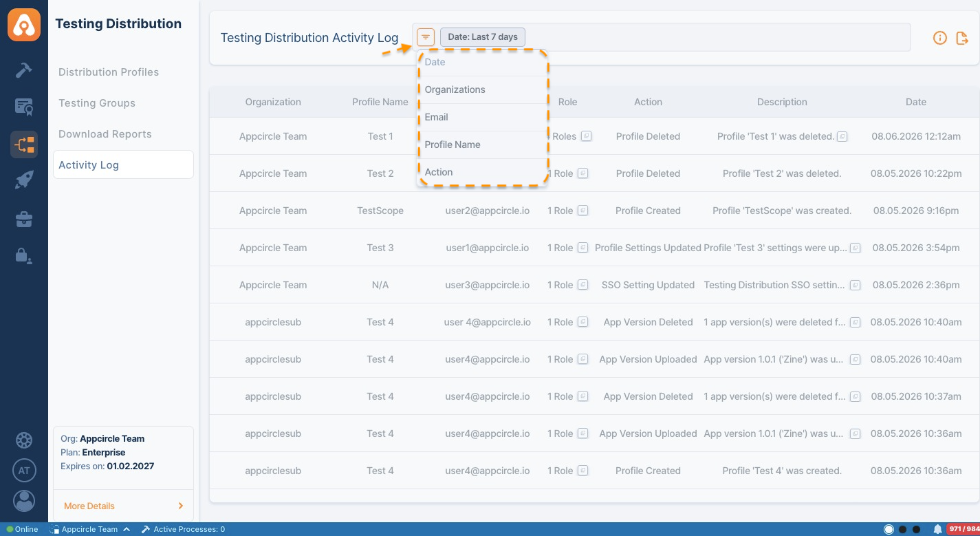Click the export log icon
980x536 pixels.
coord(962,38)
